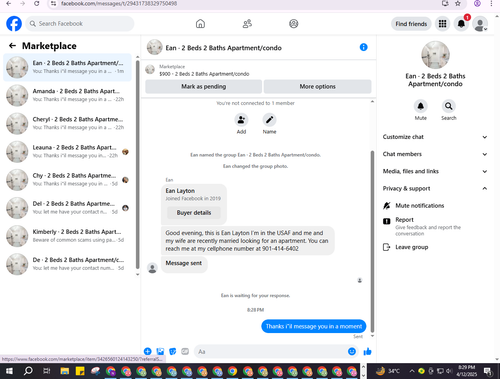Open Windows notification center icon
This screenshot has width=500, height=379.
[x=488, y=371]
